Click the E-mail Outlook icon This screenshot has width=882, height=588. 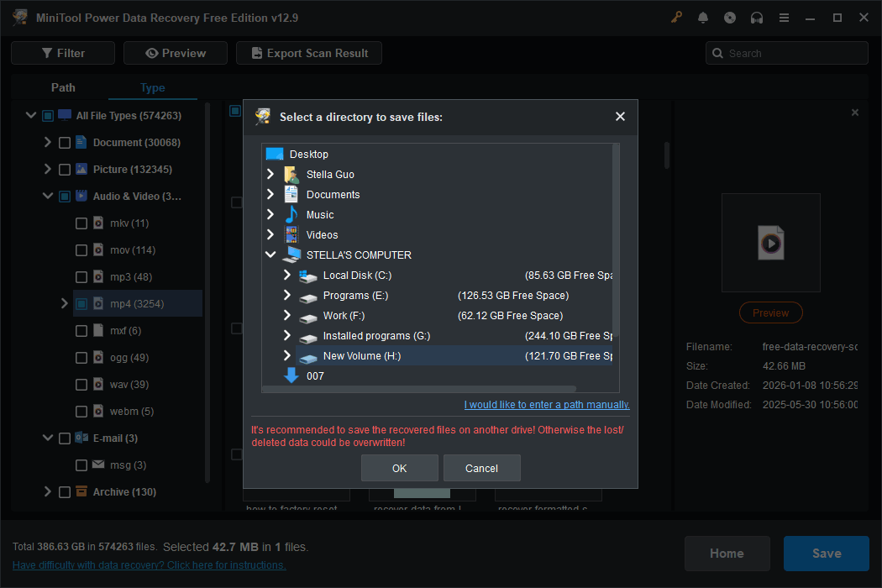point(81,437)
